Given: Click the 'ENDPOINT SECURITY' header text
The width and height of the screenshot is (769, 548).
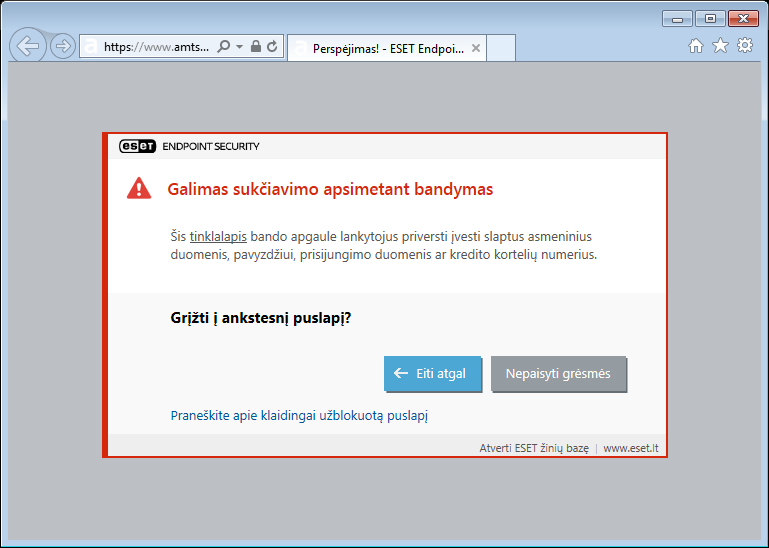Looking at the screenshot, I should pos(211,146).
